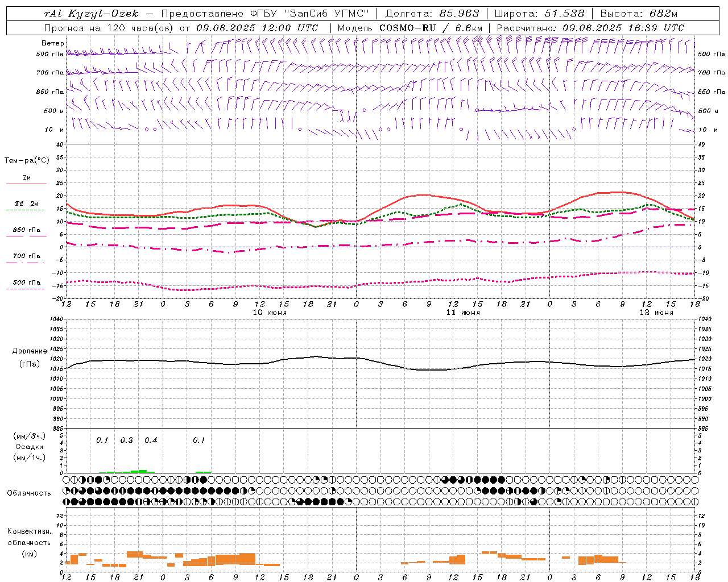Click the (гПа) unit label under Давление
The height and width of the screenshot is (582, 728).
(x=30, y=364)
